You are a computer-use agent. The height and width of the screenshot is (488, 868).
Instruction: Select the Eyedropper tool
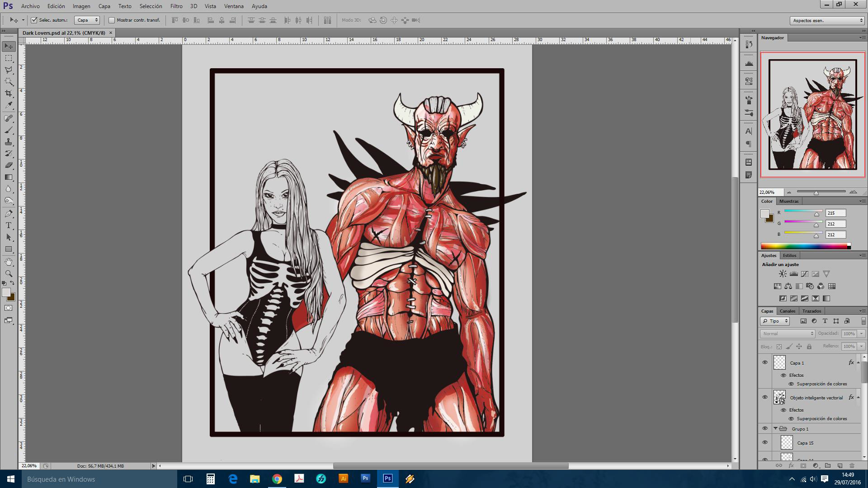[9, 105]
